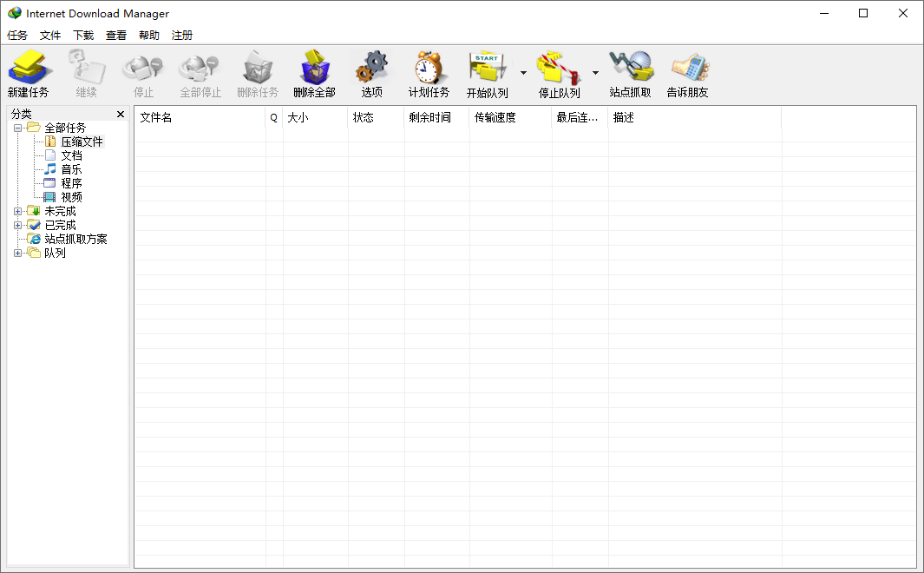Sort by 剩余时间 column header
This screenshot has height=573, width=924.
click(436, 117)
